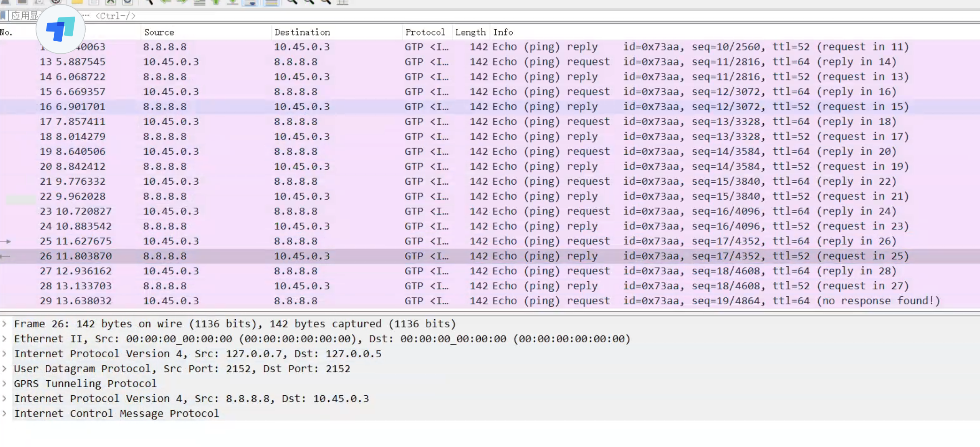980x447 pixels.
Task: Jump to first packet icon
Action: 216,2
